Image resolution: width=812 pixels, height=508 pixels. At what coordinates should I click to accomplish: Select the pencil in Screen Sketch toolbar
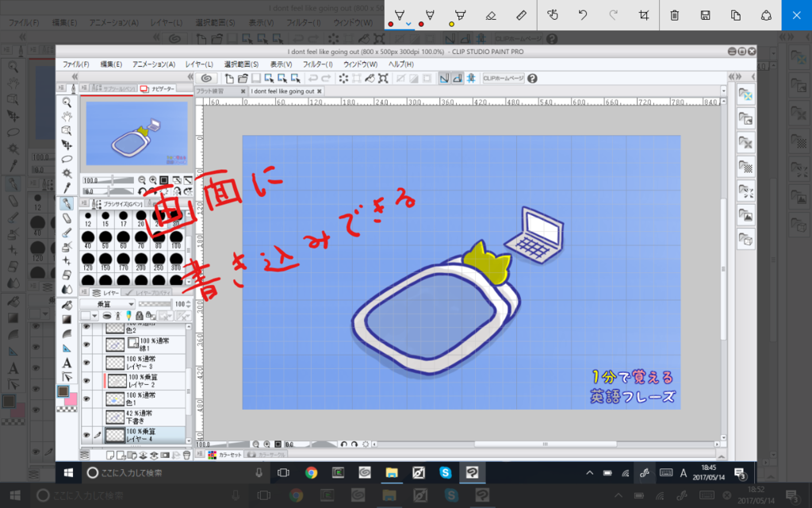coord(429,15)
